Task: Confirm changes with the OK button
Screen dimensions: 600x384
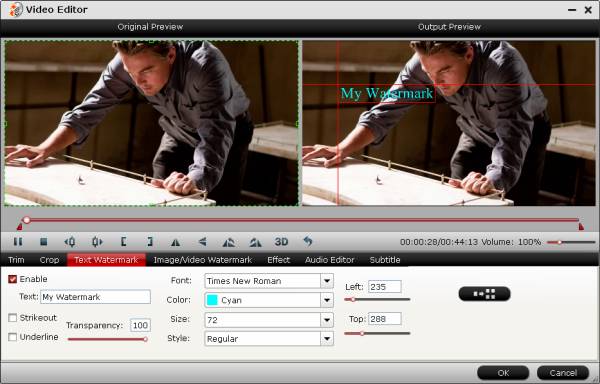Action: [x=503, y=373]
